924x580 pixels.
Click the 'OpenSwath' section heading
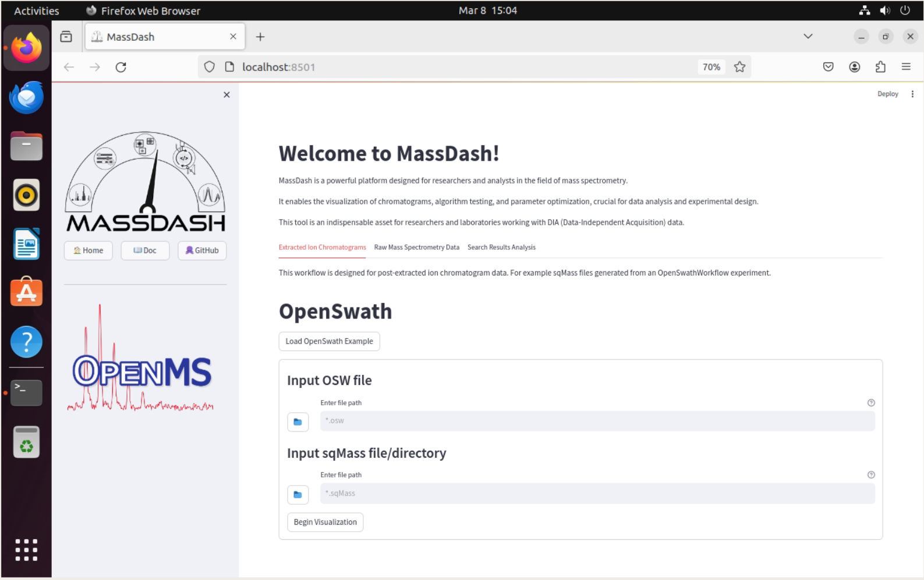pyautogui.click(x=335, y=312)
